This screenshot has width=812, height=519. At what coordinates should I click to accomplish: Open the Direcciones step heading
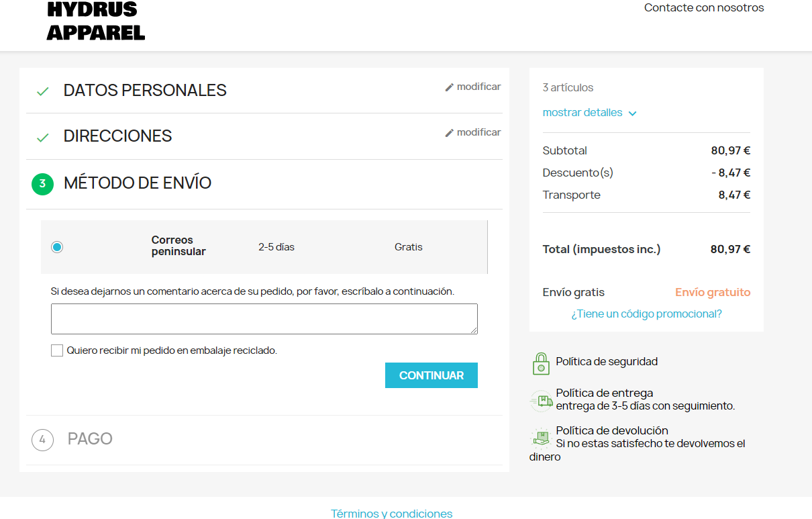[117, 136]
